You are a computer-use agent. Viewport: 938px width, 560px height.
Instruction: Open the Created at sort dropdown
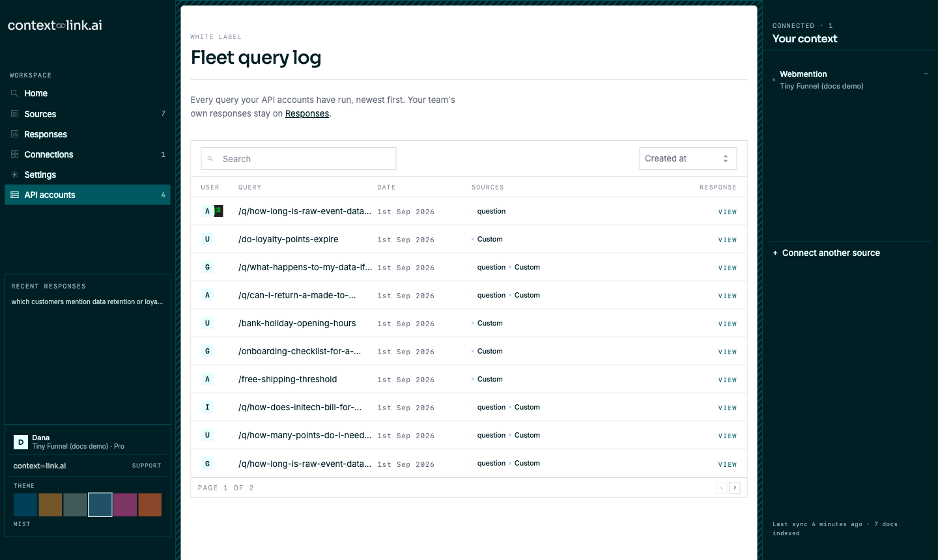[x=688, y=159]
